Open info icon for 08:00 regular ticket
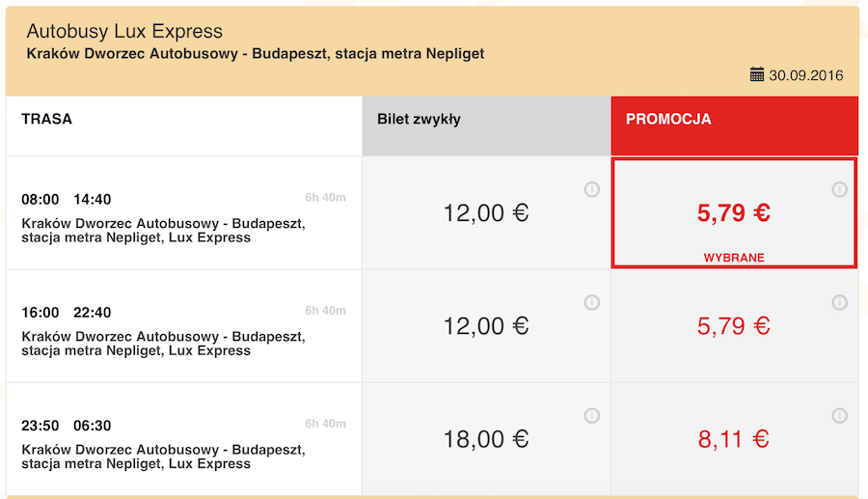Viewport: 868px width, 499px height. coord(592,189)
